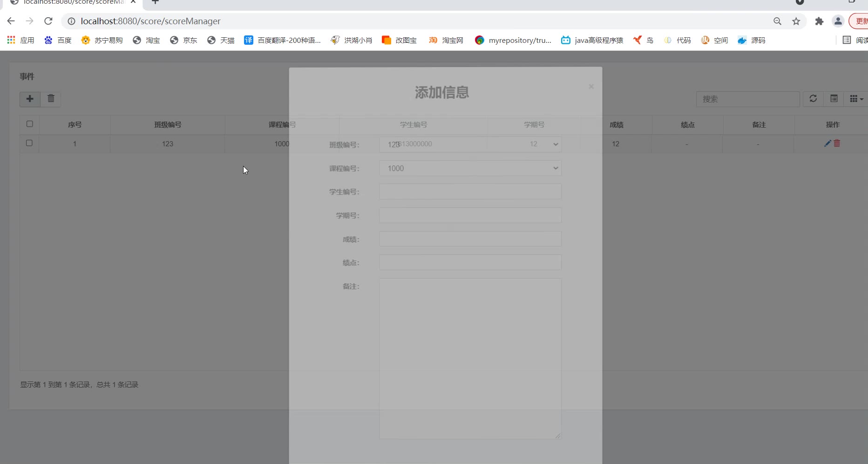Focus the 成绩 input field in the dialog
The image size is (868, 464).
click(x=470, y=239)
